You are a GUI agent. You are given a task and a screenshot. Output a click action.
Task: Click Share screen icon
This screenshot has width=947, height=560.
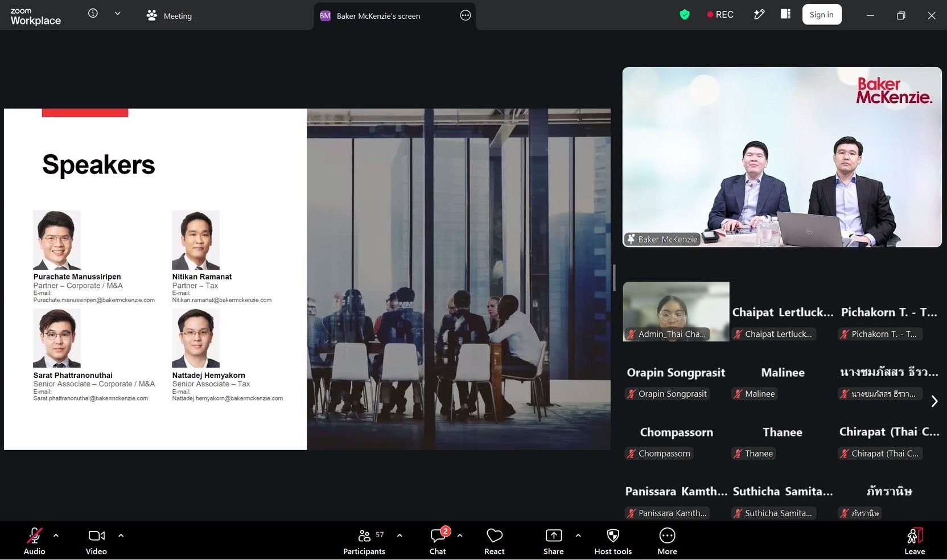(x=553, y=536)
